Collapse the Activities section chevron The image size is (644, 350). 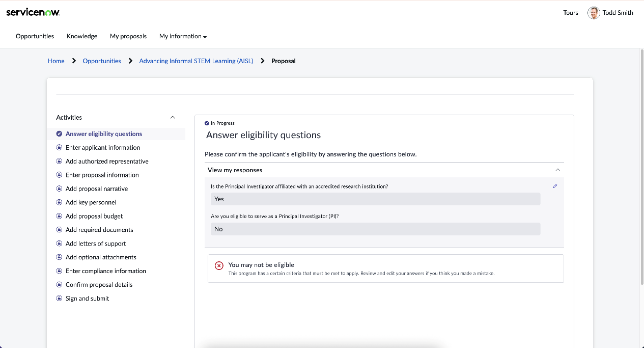173,117
